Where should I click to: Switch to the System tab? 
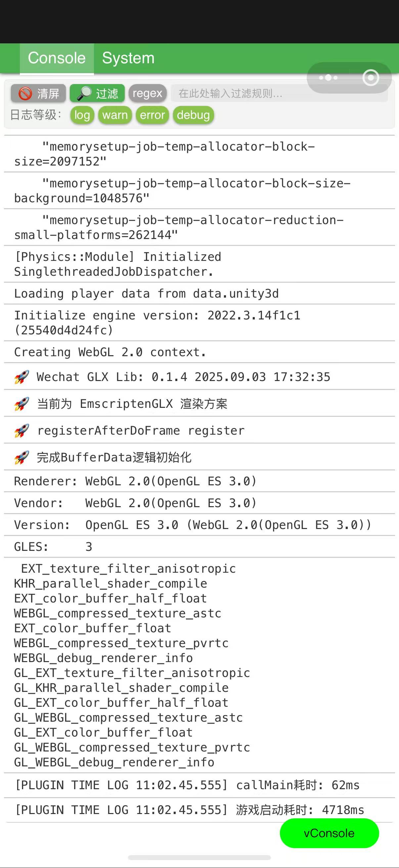click(128, 58)
